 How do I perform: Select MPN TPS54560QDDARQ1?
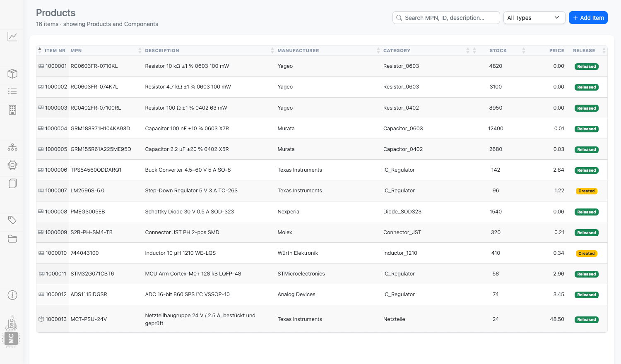click(96, 170)
